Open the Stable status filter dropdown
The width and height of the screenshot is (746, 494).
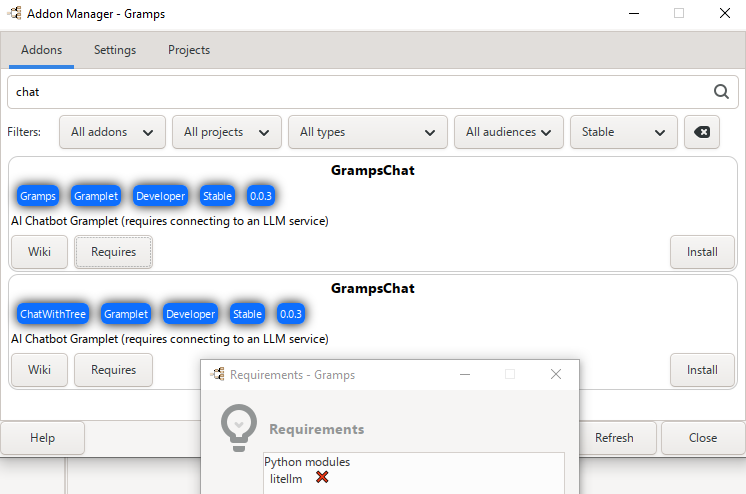point(624,132)
